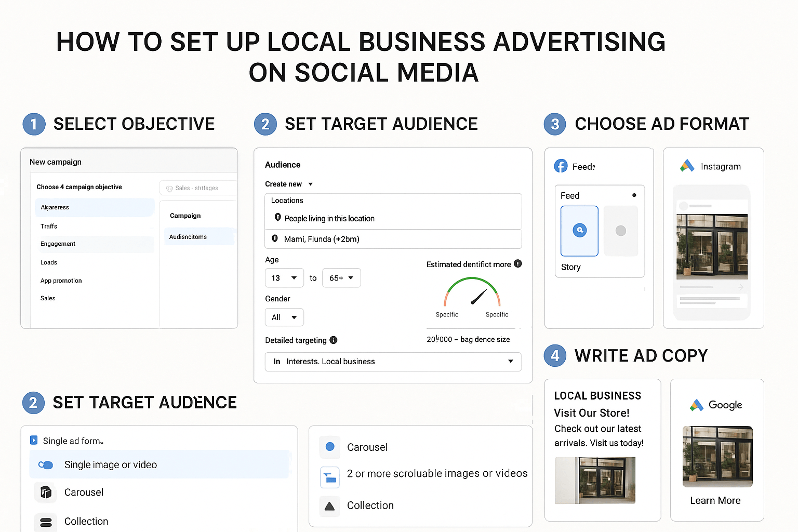The image size is (798, 532).
Task: Click the left Specific label under the gauge
Action: click(447, 314)
